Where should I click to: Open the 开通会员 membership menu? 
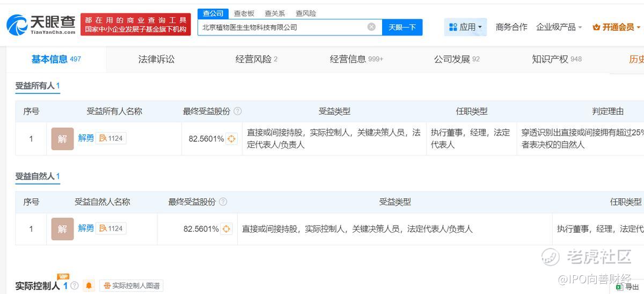click(x=617, y=27)
